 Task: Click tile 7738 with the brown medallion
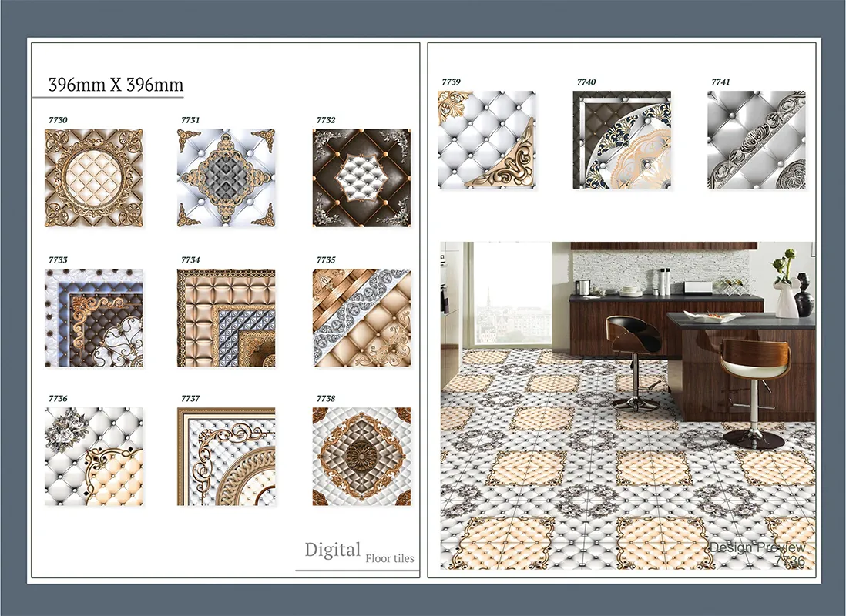[361, 457]
